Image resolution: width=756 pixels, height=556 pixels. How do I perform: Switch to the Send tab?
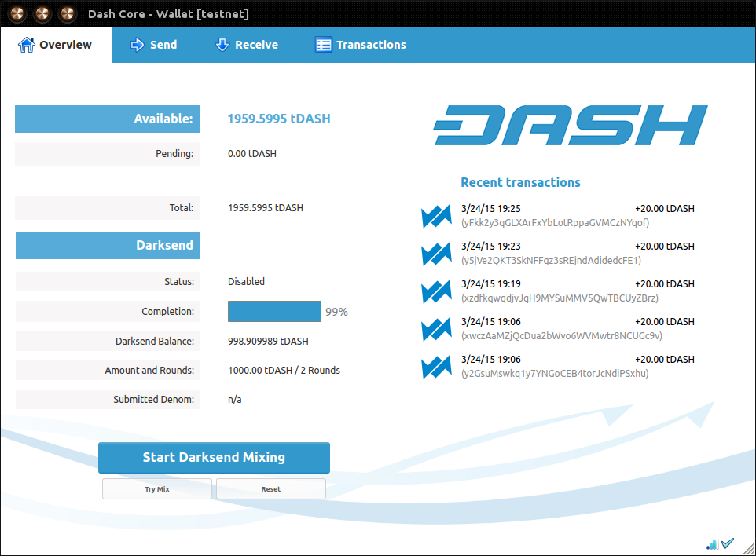click(x=154, y=45)
